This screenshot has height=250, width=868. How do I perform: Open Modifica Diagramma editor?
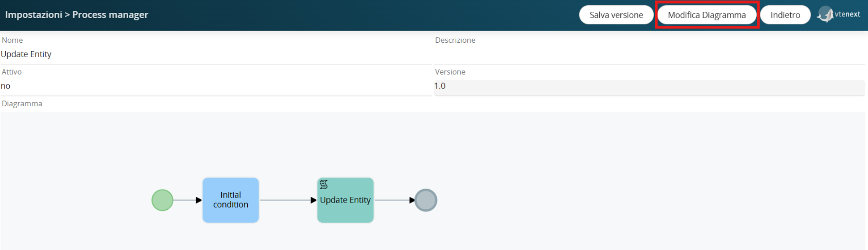707,15
